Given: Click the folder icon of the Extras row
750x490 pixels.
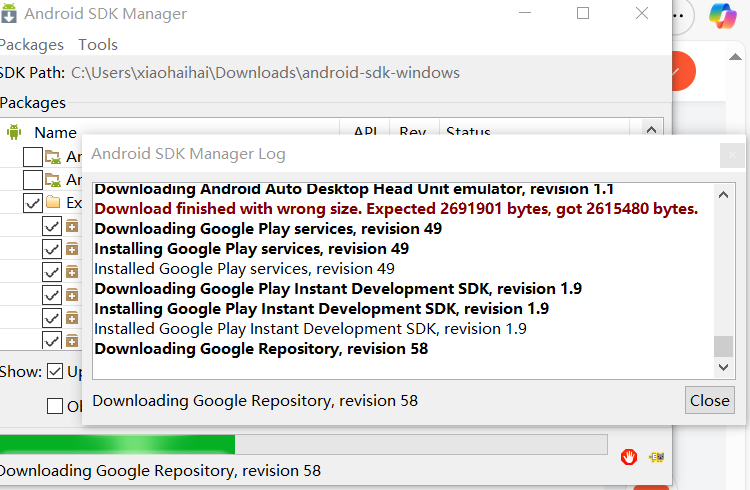Looking at the screenshot, I should point(53,202).
